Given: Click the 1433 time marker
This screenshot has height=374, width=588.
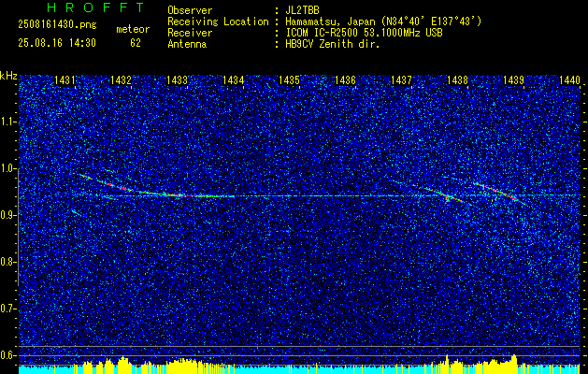Looking at the screenshot, I should click(177, 79).
